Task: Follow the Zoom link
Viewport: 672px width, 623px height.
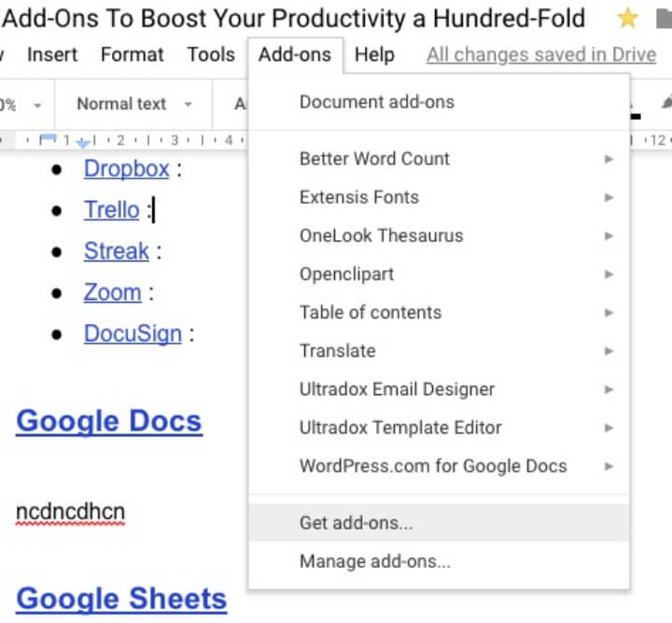Action: [x=112, y=292]
